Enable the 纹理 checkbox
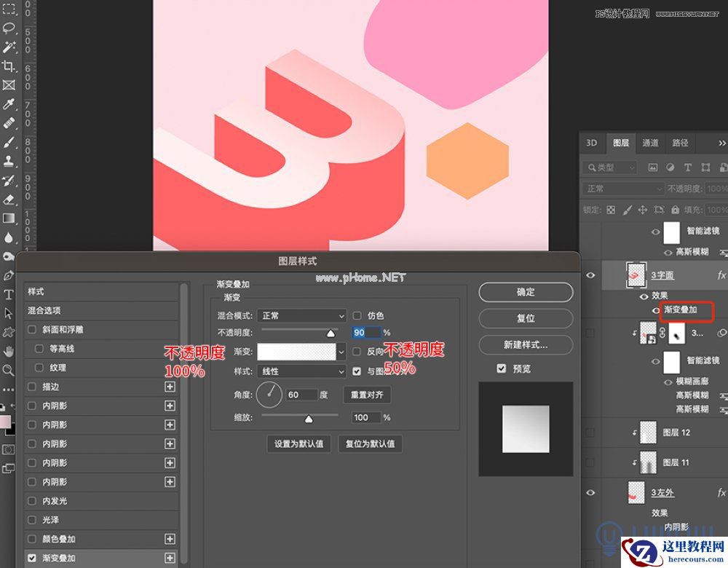Screen dimensions: 728x568 (39, 367)
